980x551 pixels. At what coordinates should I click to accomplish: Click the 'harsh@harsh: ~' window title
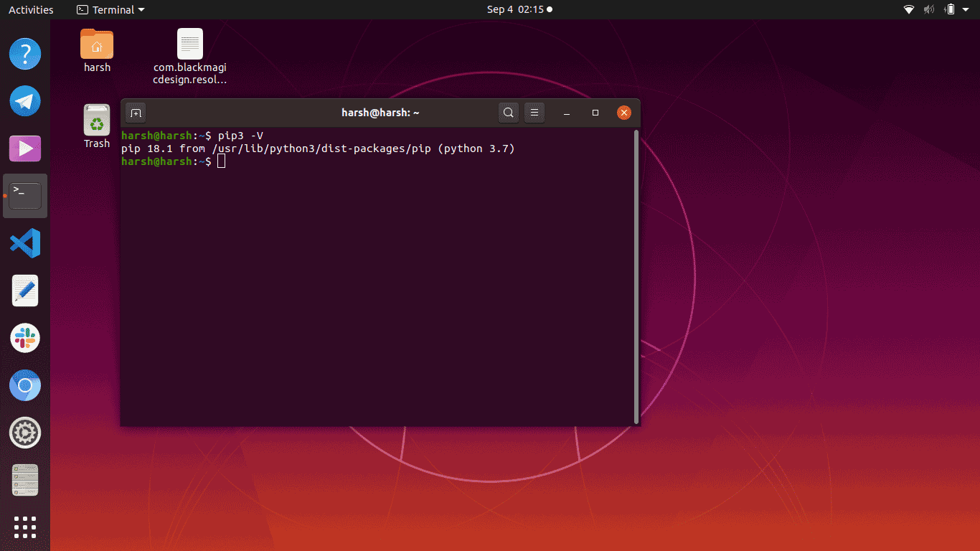[380, 113]
